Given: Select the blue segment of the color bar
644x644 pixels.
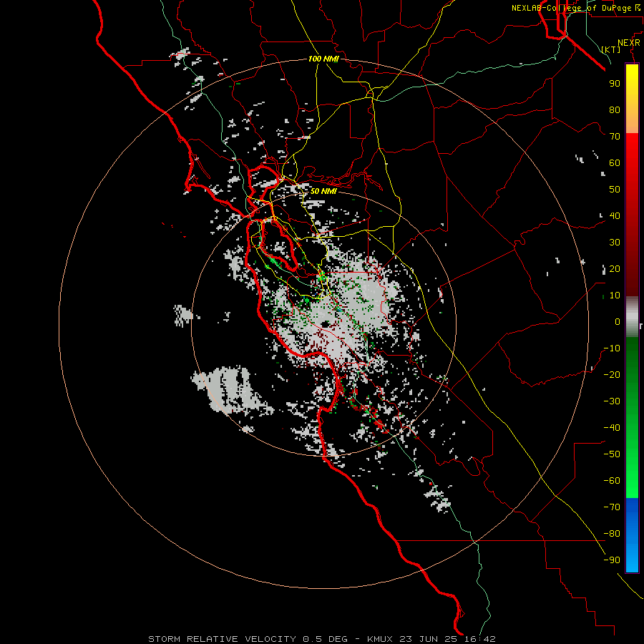Looking at the screenshot, I should (x=632, y=535).
